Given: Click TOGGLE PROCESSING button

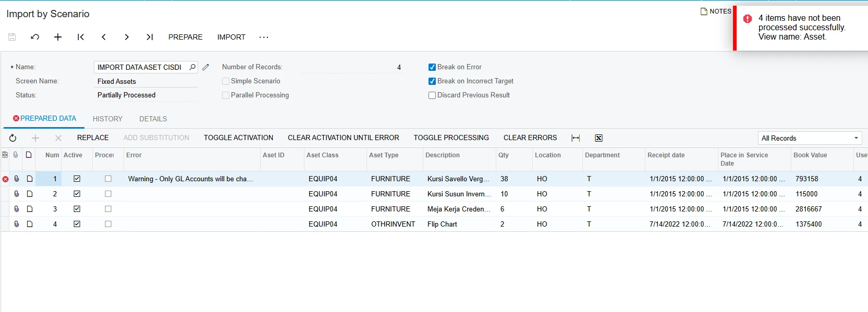Looking at the screenshot, I should (451, 138).
